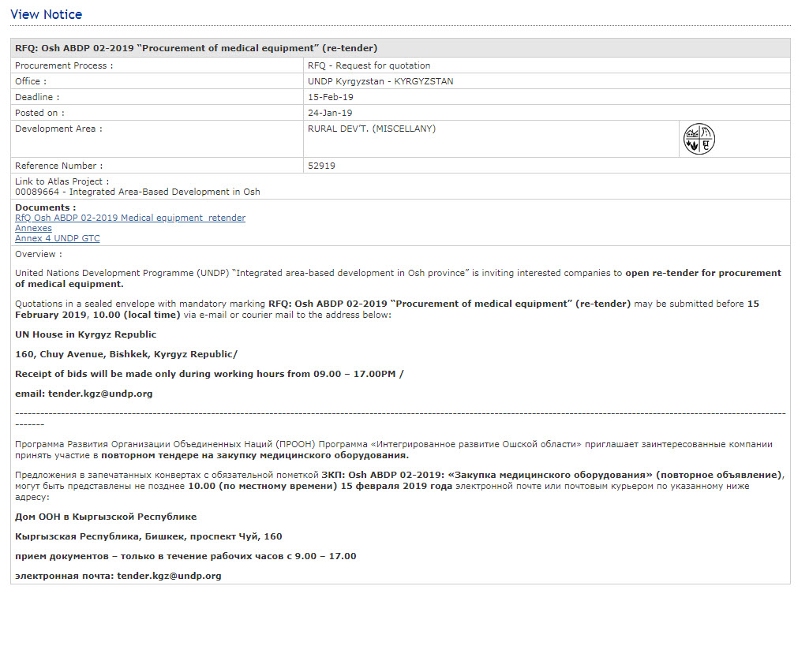Open the RfQ Osh ABDP 02-2019 Medical equipment document
The image size is (809, 672).
coord(130,218)
